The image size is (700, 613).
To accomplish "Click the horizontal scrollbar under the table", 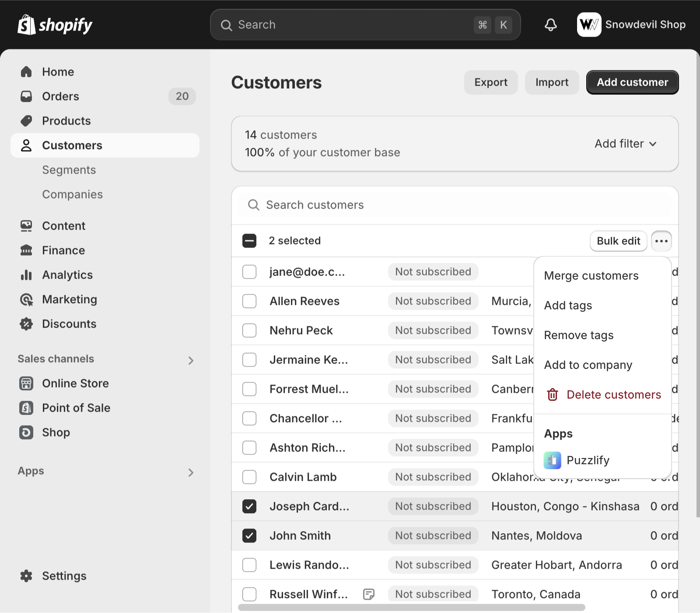I will (411, 607).
